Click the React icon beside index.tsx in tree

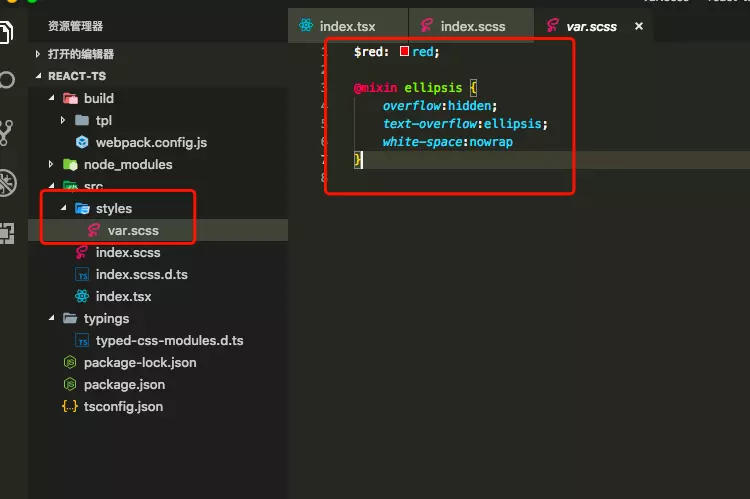coord(82,297)
